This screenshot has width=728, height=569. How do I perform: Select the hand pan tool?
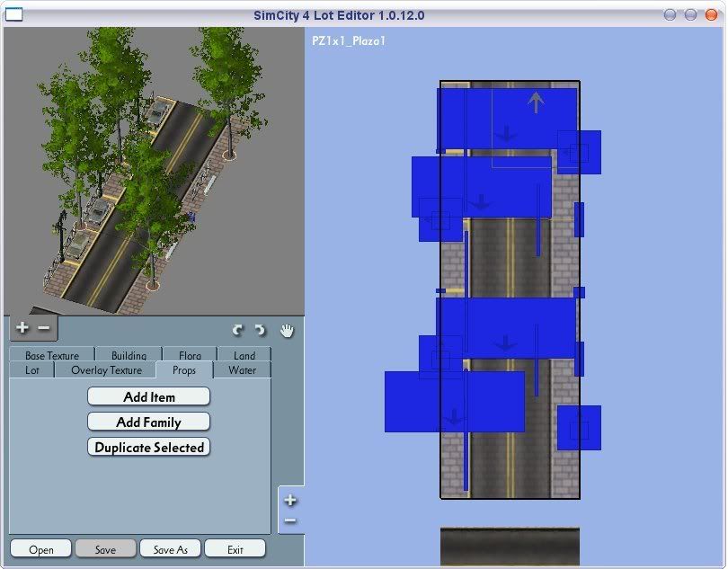tap(287, 330)
